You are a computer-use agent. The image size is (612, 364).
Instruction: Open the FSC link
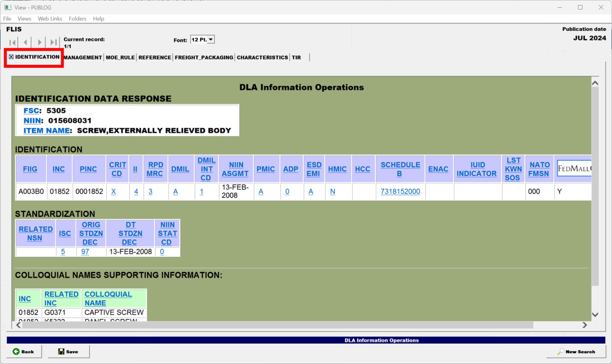pyautogui.click(x=31, y=111)
